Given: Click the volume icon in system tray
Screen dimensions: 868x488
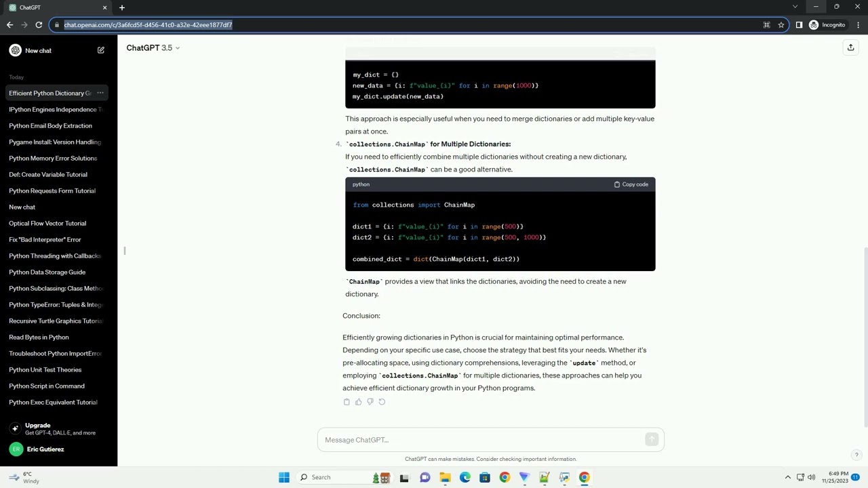Looking at the screenshot, I should pyautogui.click(x=812, y=477).
